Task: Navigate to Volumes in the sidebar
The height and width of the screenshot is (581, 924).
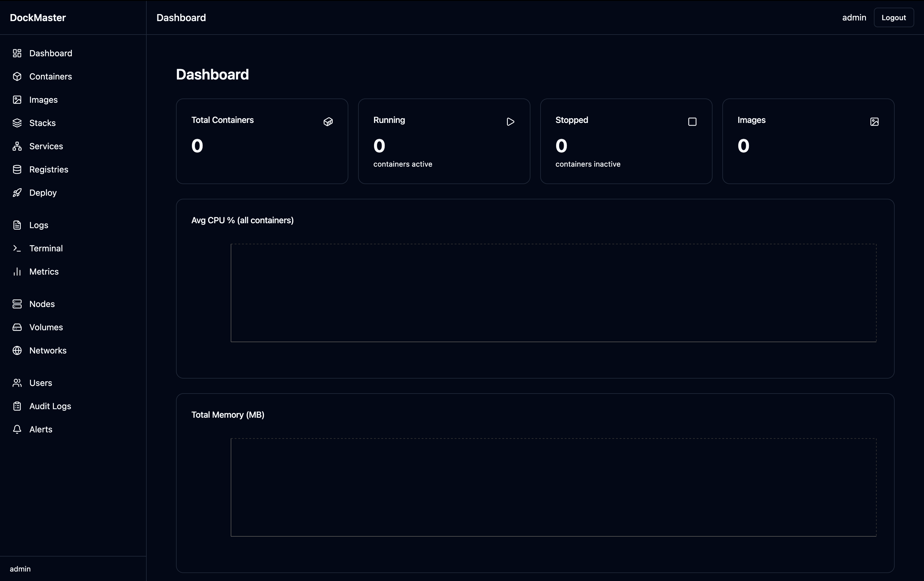Action: (x=46, y=327)
